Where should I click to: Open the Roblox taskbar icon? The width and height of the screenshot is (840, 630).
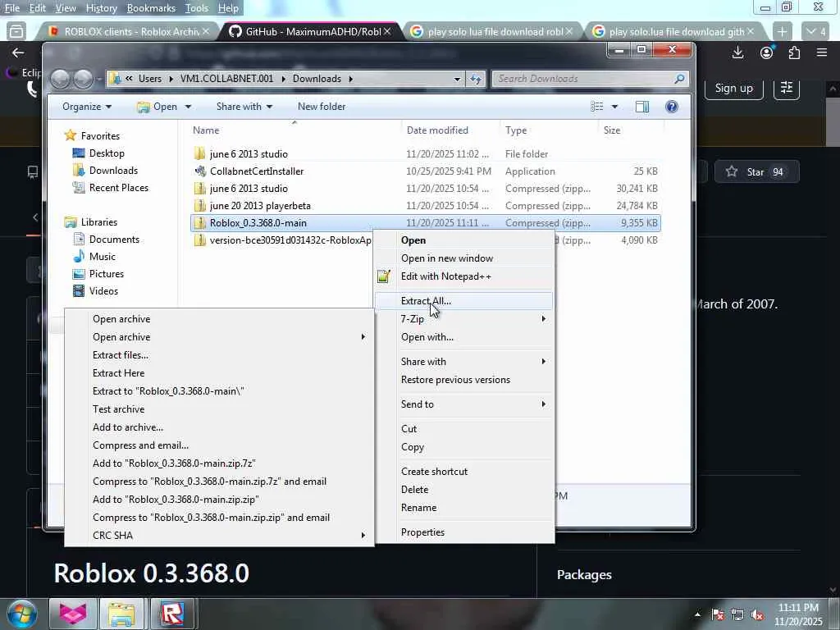172,614
